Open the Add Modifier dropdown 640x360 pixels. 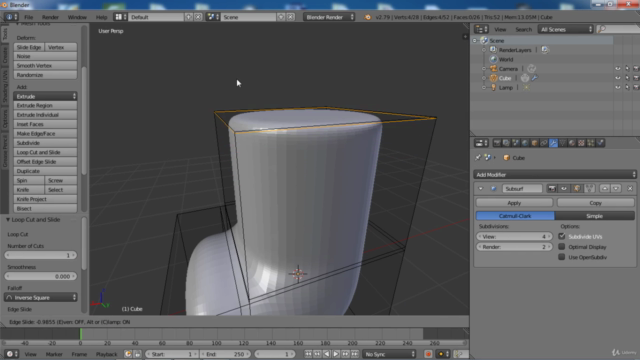click(x=555, y=175)
